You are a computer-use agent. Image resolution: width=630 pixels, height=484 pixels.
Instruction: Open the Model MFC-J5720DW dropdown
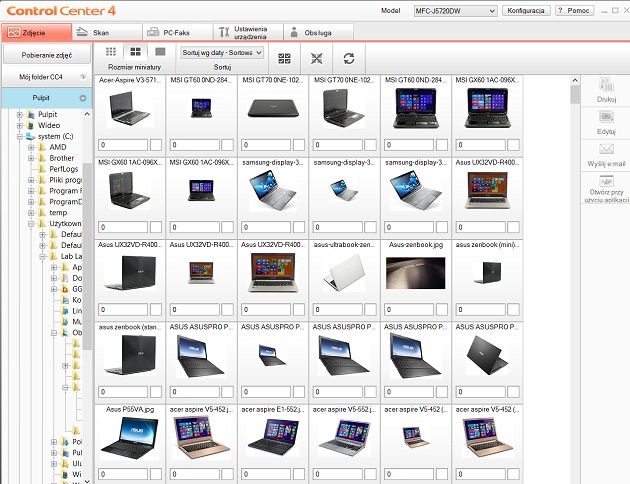pos(456,11)
